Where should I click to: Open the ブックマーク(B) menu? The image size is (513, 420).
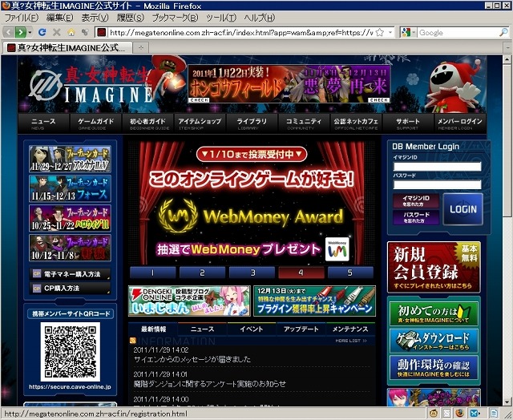(175, 18)
